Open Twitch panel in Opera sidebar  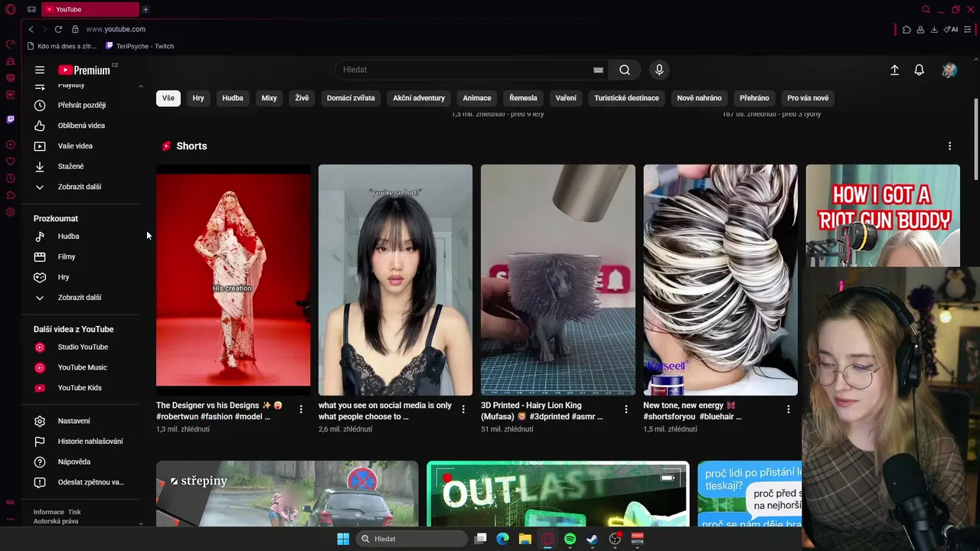tap(10, 119)
